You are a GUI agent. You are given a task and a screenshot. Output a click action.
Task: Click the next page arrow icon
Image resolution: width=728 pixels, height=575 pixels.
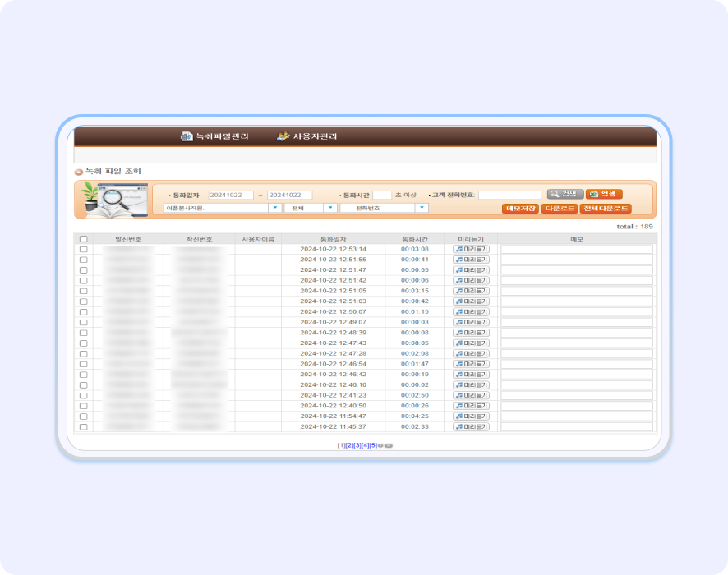[x=380, y=445]
